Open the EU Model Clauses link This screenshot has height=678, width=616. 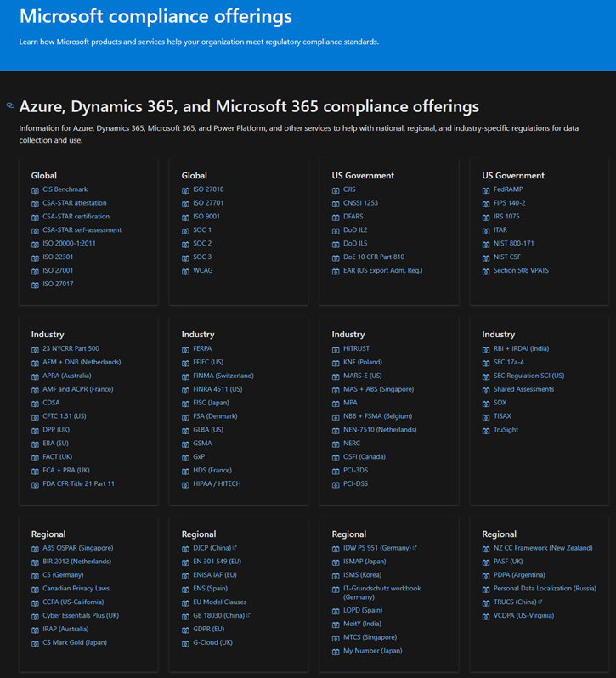click(x=219, y=602)
